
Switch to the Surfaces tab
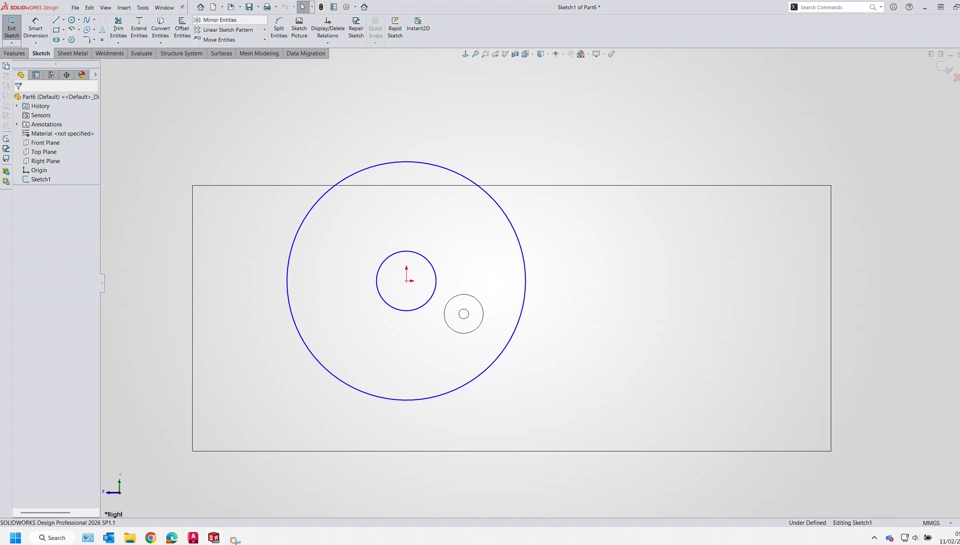click(x=221, y=53)
